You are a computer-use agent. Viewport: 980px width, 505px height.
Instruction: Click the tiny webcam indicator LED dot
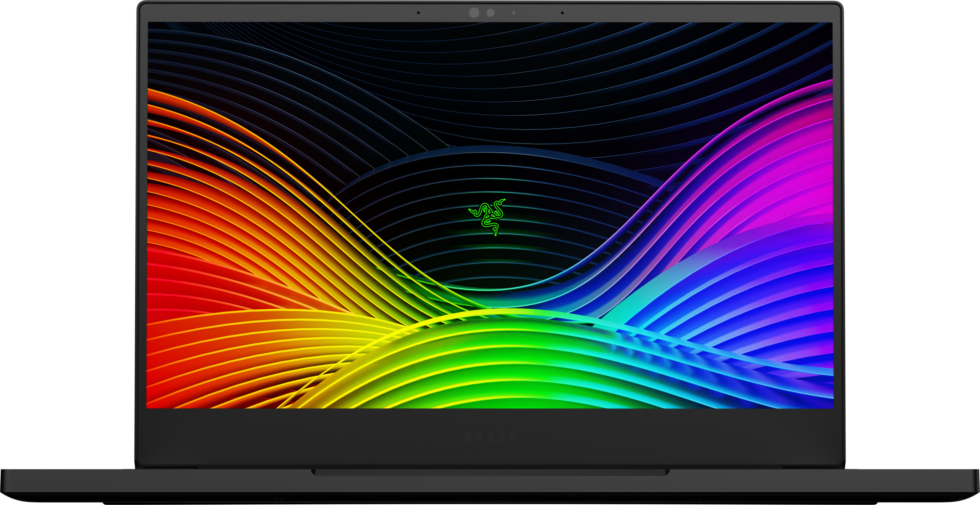coord(514,13)
